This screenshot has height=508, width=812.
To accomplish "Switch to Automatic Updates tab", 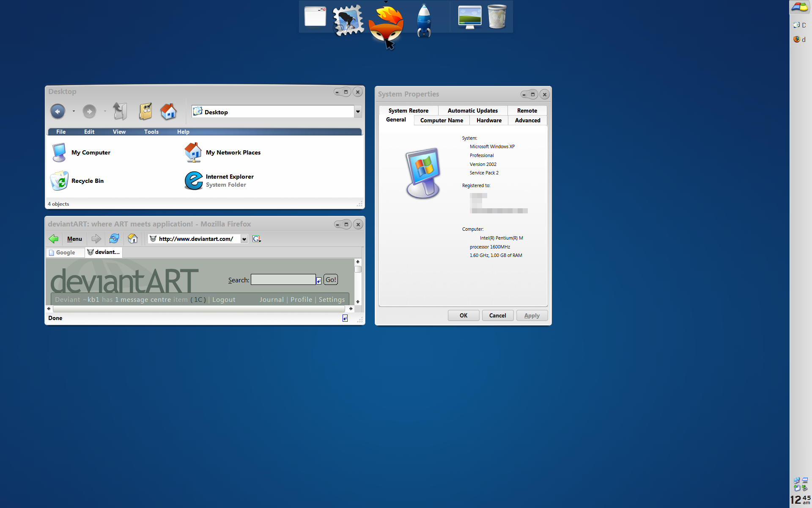I will pyautogui.click(x=473, y=110).
